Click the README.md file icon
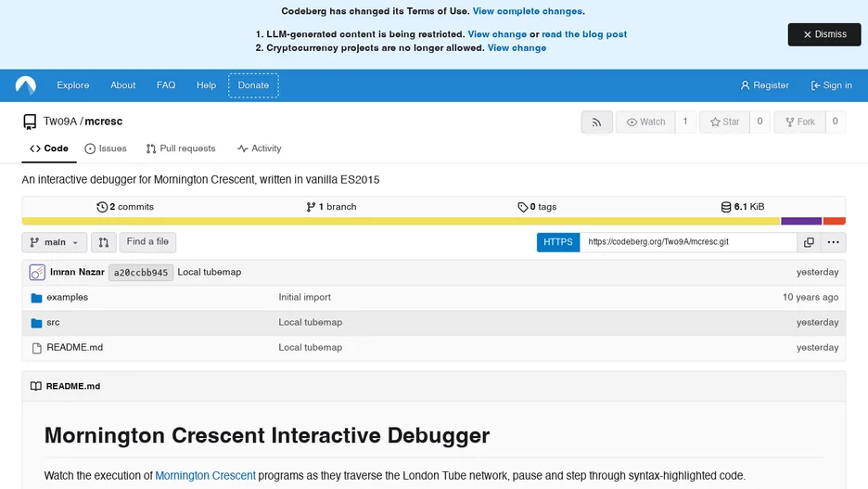Image resolution: width=868 pixels, height=489 pixels. [x=36, y=348]
